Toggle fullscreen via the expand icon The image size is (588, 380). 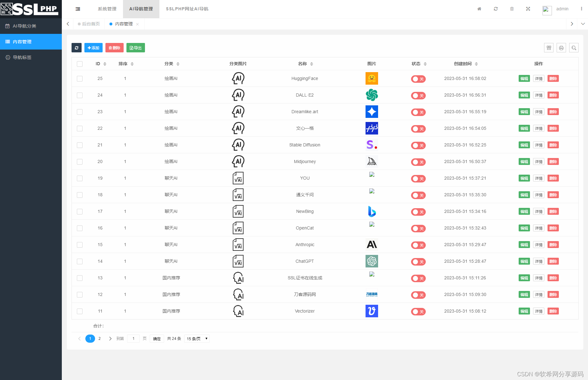tap(528, 9)
